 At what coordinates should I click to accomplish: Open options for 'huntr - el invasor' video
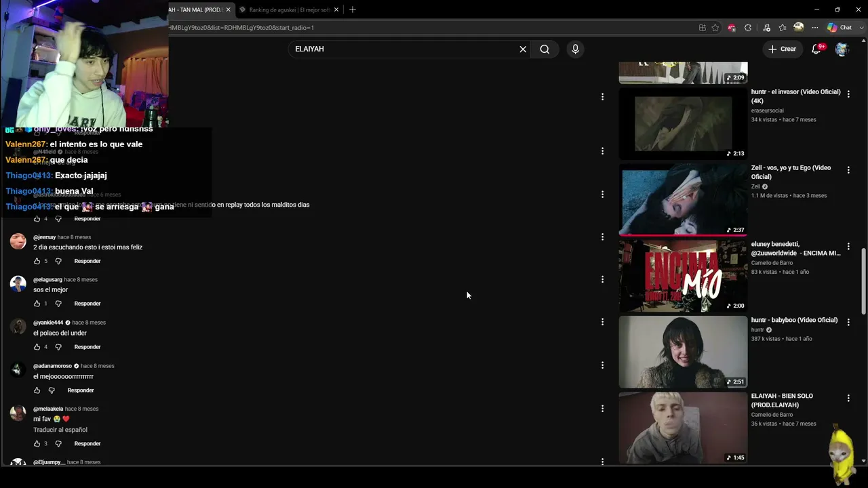848,94
